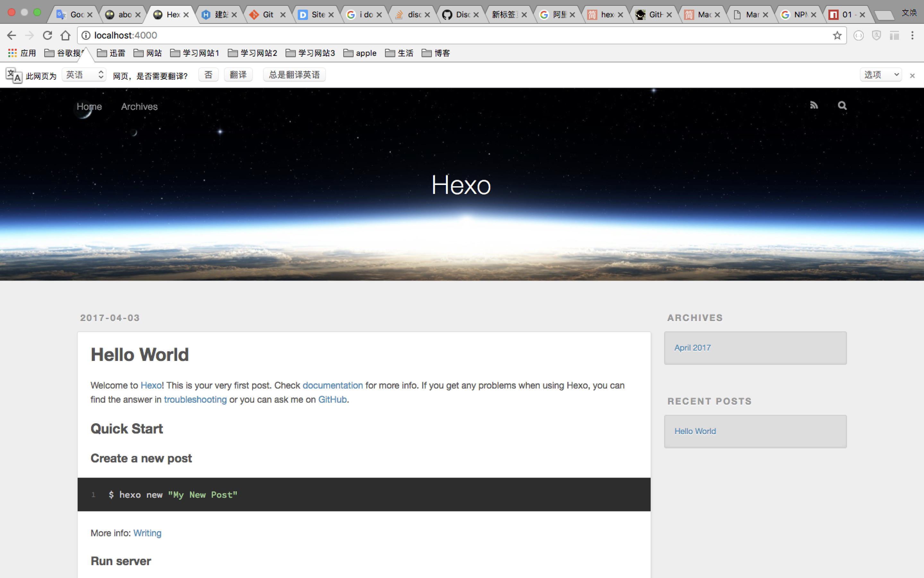The image size is (924, 578).
Task: Open the 生活 bookmark folder
Action: coord(399,53)
